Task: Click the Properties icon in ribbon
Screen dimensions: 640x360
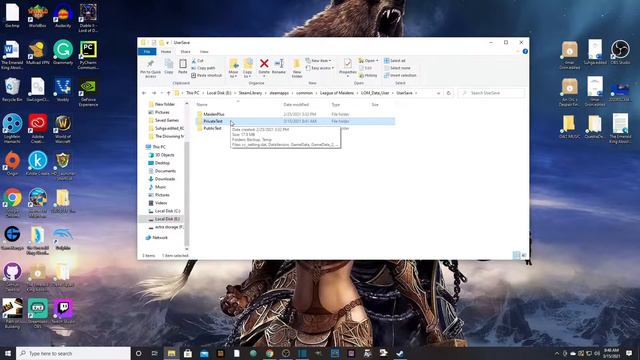Action: pos(348,67)
